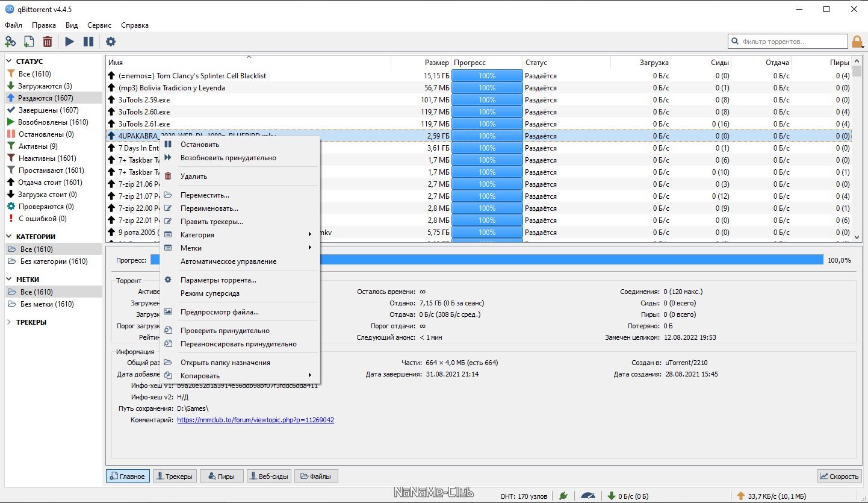Image resolution: width=868 pixels, height=503 pixels.
Task: Choose Удалить in the context menu
Action: point(240,177)
